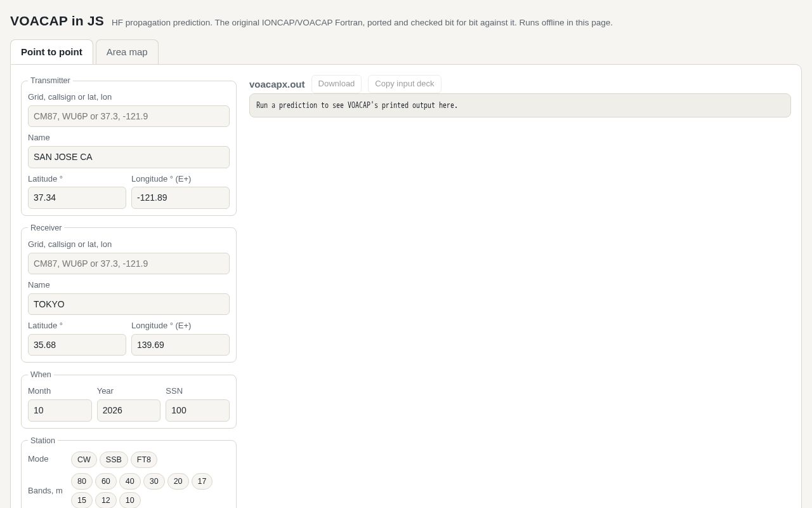Toggle the 10 m band
Viewport: 812px width, 508px height.
pyautogui.click(x=130, y=500)
